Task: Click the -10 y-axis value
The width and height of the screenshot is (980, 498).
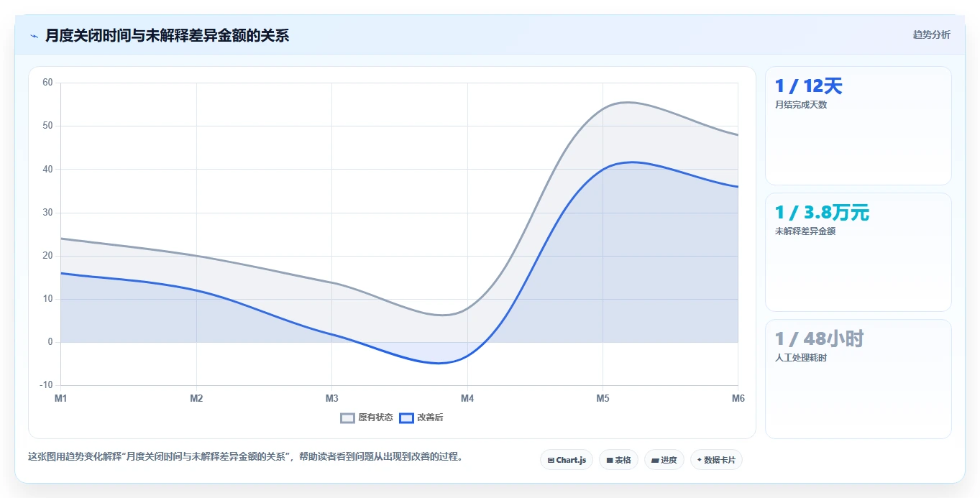Action: 46,385
